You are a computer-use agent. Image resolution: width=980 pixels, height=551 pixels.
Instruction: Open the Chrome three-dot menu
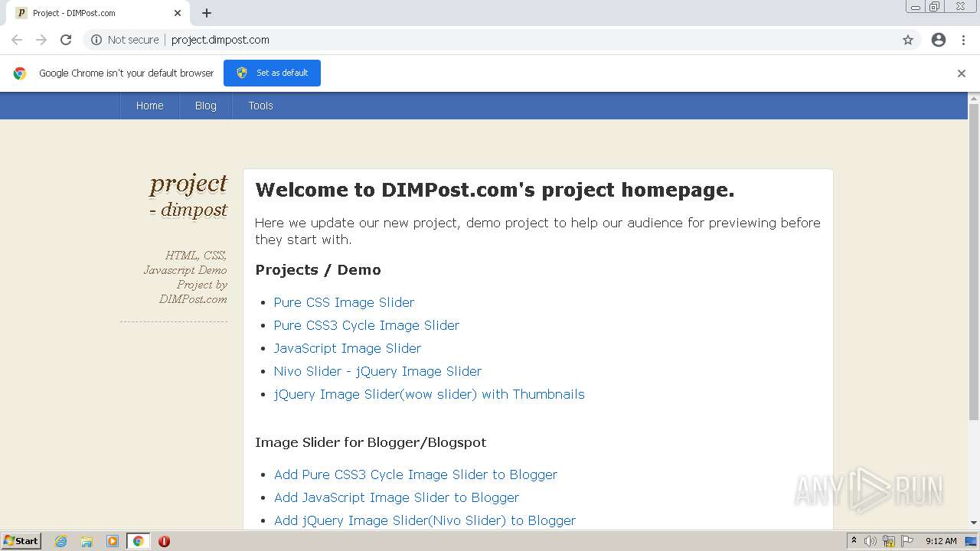[964, 40]
